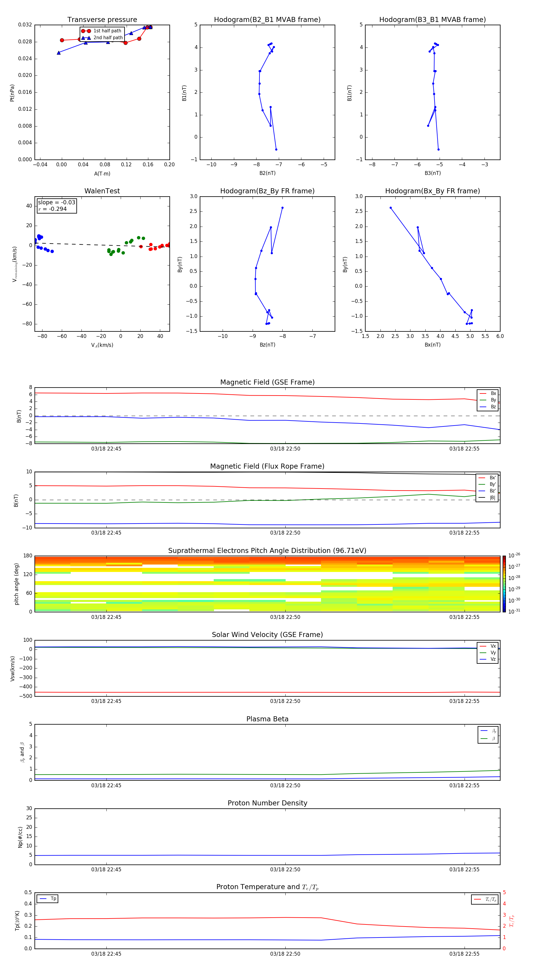The height and width of the screenshot is (980, 535).
Task: Click the "βp and β" y-axis label
Action: [22, 752]
